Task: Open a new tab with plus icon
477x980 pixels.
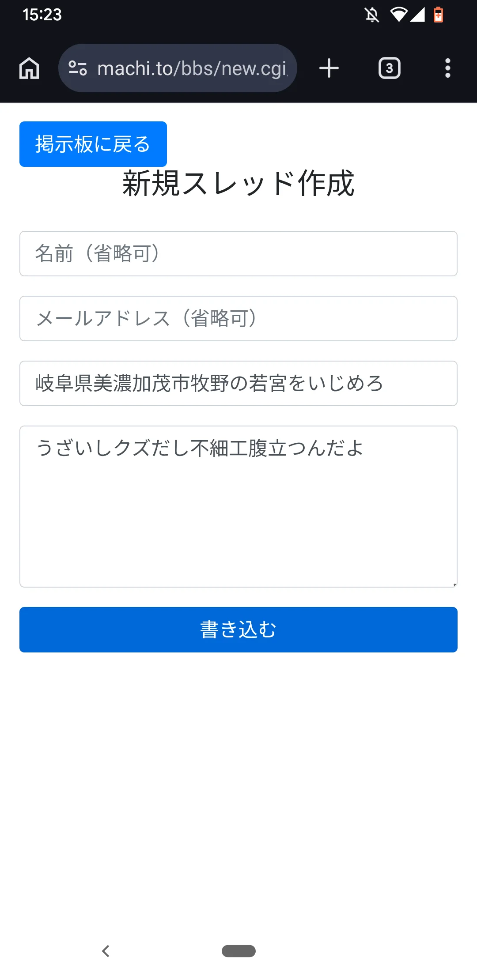Action: coord(329,68)
